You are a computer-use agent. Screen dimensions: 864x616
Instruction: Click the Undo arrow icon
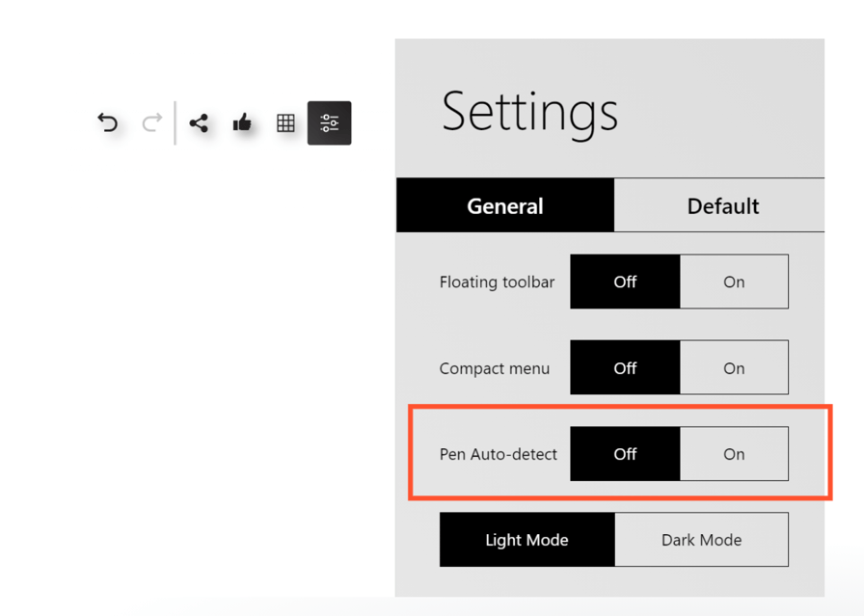pyautogui.click(x=108, y=122)
